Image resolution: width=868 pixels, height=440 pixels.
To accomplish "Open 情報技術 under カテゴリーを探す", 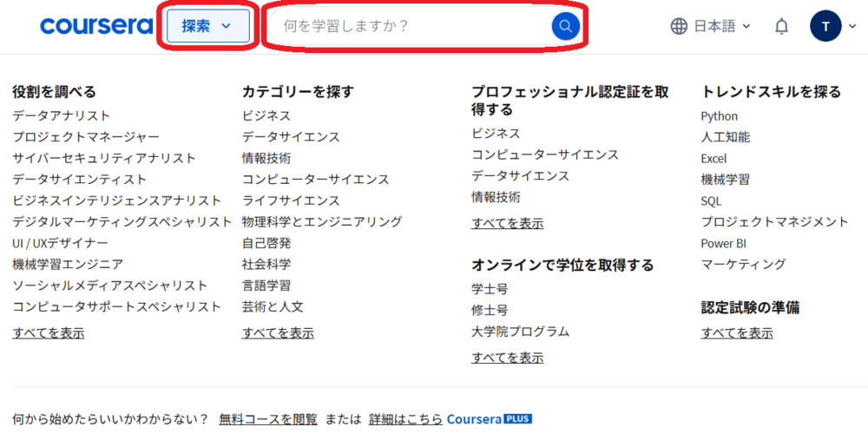I will click(x=266, y=158).
